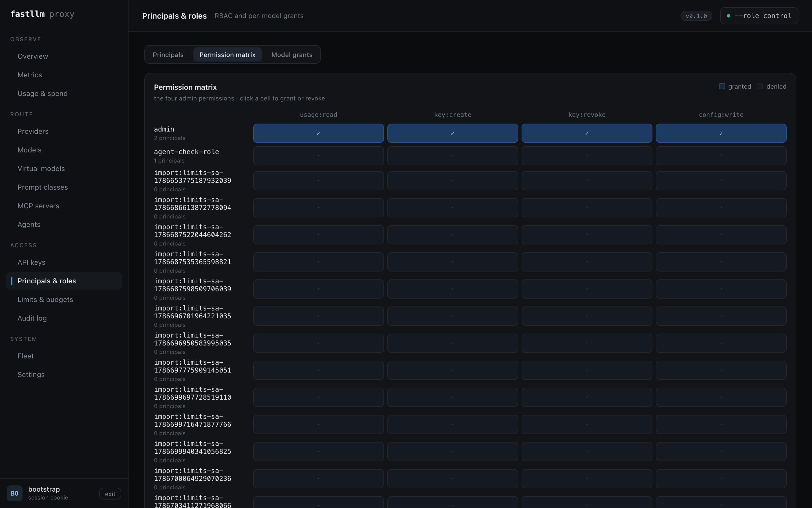Grant usage:read to import:limits-sa-1786653775187932039

(x=318, y=181)
